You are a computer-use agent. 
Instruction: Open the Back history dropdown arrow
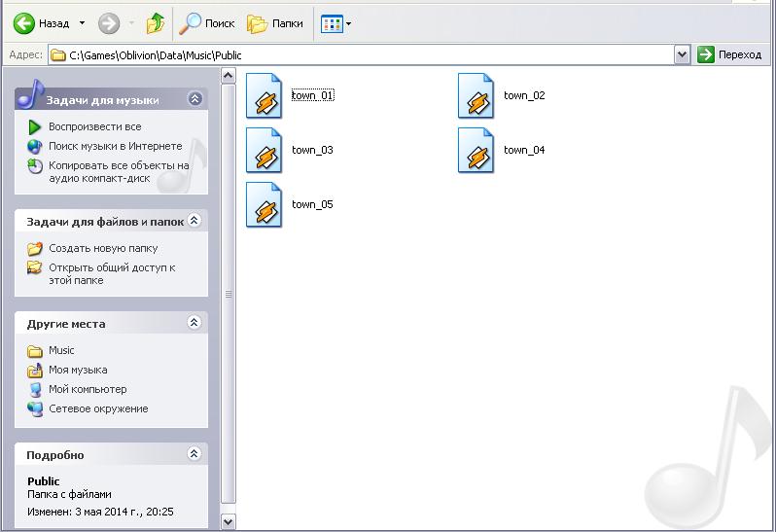click(82, 23)
